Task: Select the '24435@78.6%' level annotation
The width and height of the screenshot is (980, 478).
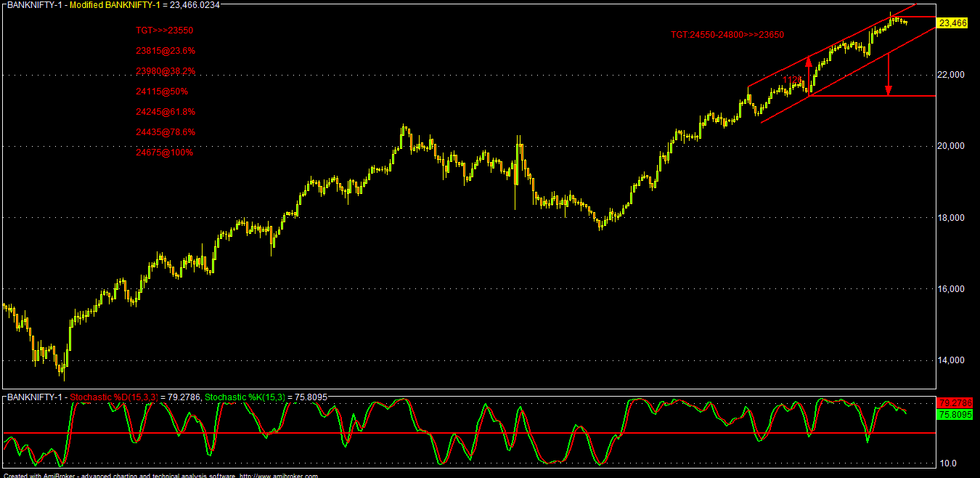Action: 166,132
